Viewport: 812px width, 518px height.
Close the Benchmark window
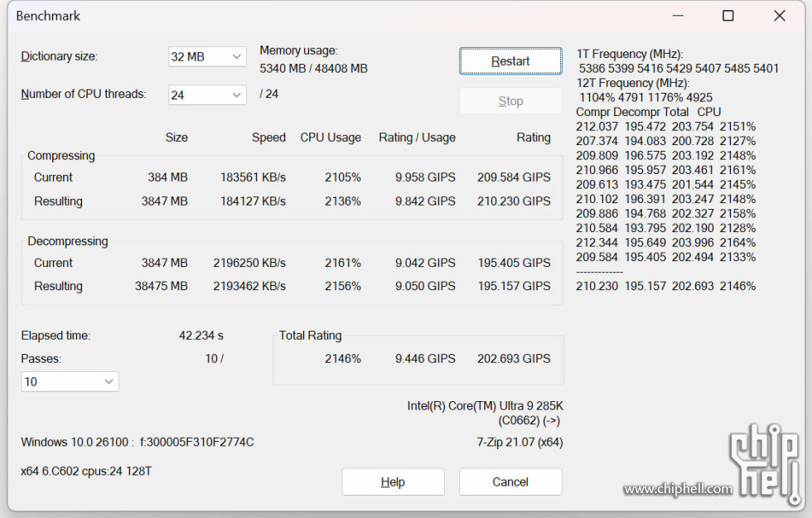click(779, 16)
